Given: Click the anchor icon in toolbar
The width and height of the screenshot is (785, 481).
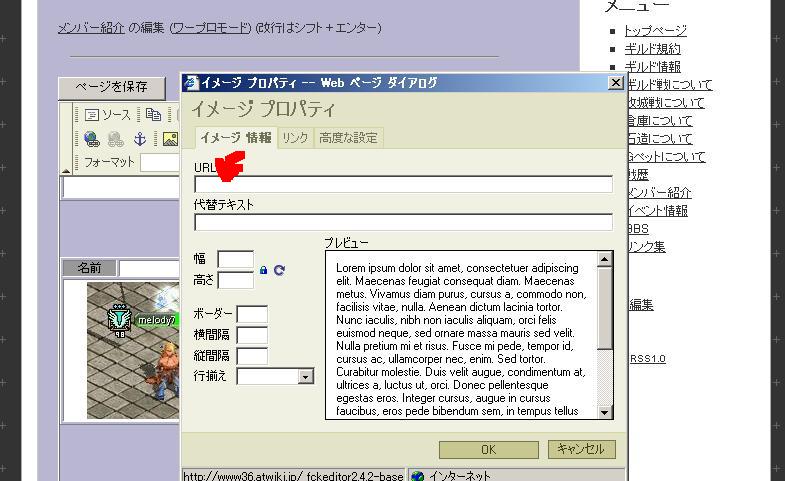Looking at the screenshot, I should pyautogui.click(x=140, y=139).
